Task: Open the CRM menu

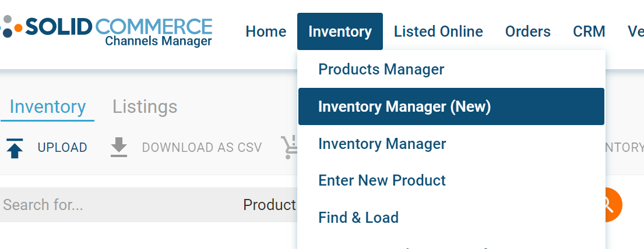Action: (589, 31)
